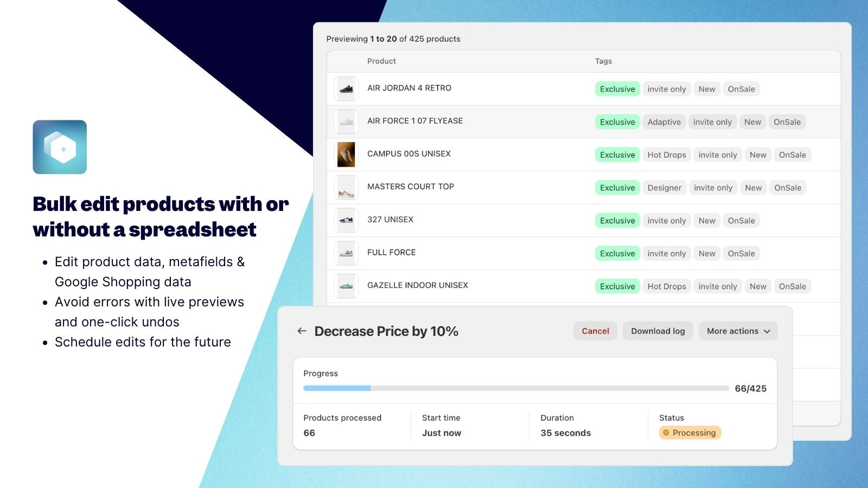868x488 pixels.
Task: Toggle the Hot Drops tag on CAMPUS 00S UNISEX
Action: click(x=666, y=155)
